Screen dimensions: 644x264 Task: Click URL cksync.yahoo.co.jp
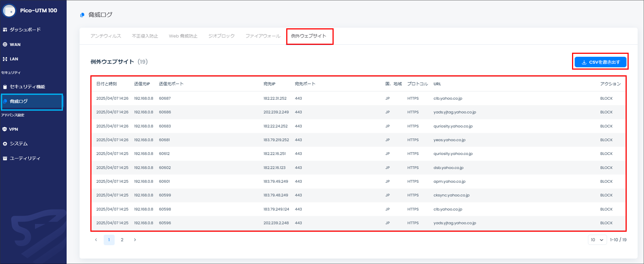[451, 195]
